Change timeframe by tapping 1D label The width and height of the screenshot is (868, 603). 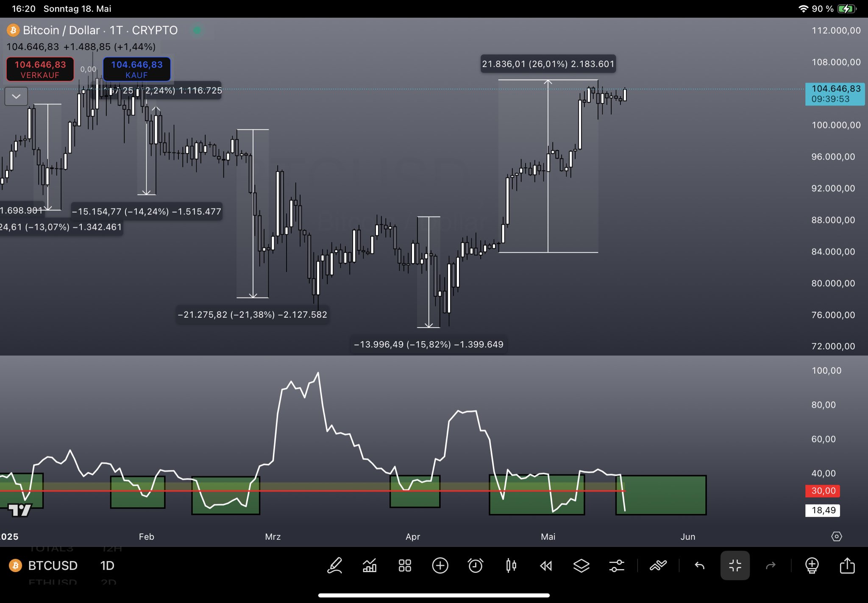coord(107,565)
